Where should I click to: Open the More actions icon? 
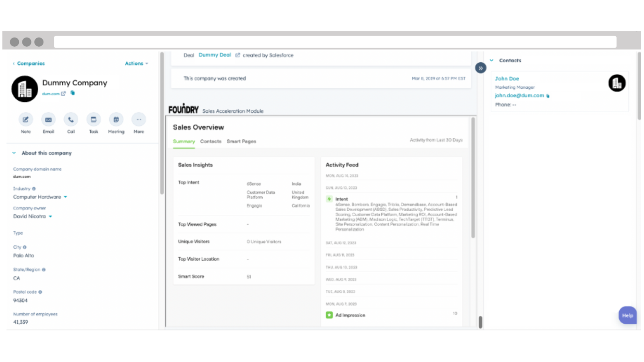point(139,119)
